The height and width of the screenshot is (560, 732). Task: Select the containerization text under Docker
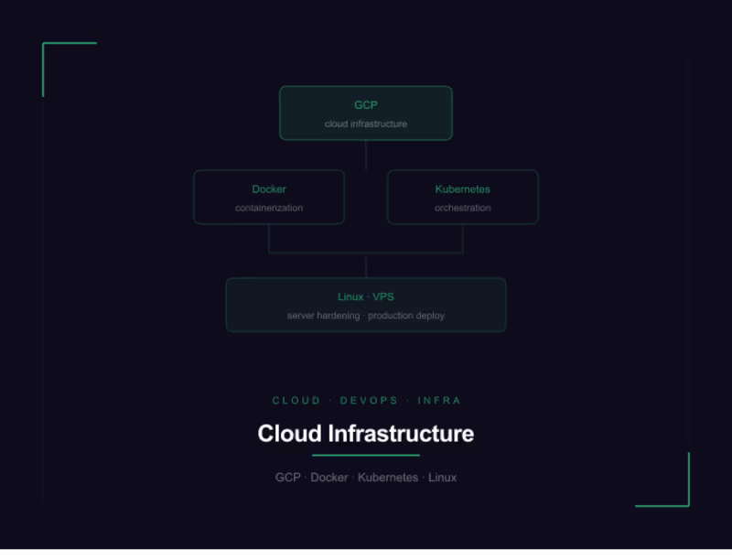point(268,209)
